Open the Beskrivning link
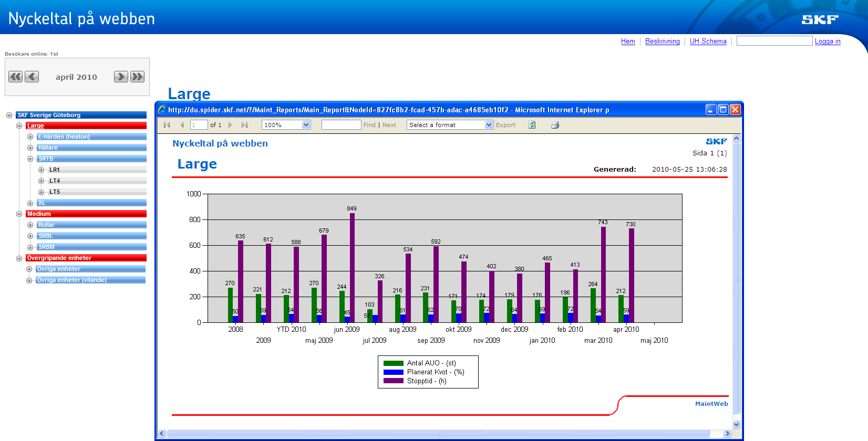This screenshot has height=441, width=868. pos(663,41)
